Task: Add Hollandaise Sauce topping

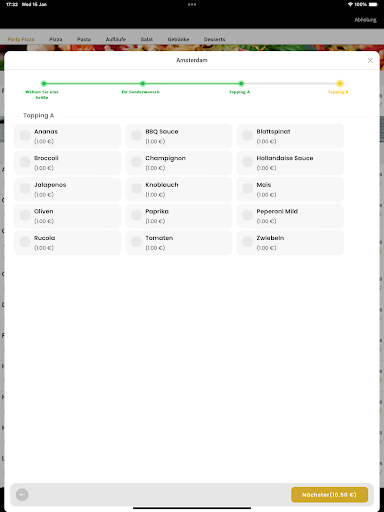Action: tap(247, 162)
